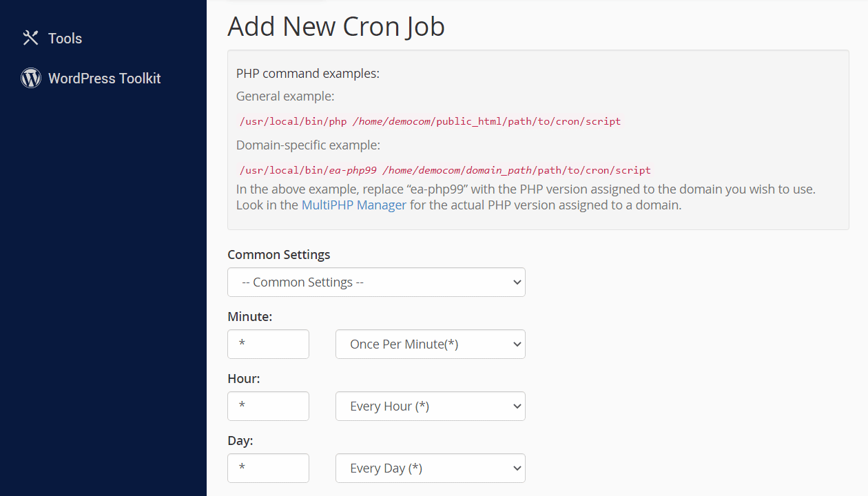
Task: Expand the Every Hour dropdown
Action: (430, 406)
